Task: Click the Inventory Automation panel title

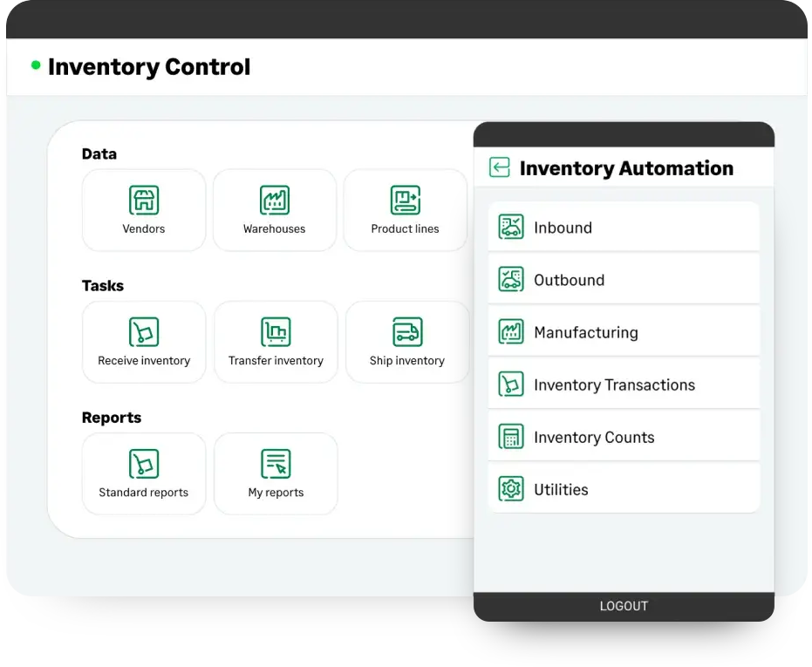Action: [x=626, y=168]
